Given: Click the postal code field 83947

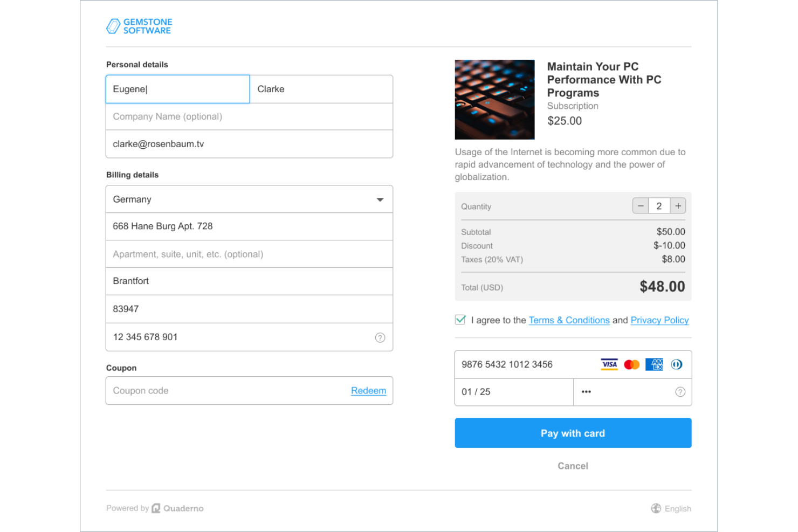Looking at the screenshot, I should [249, 309].
